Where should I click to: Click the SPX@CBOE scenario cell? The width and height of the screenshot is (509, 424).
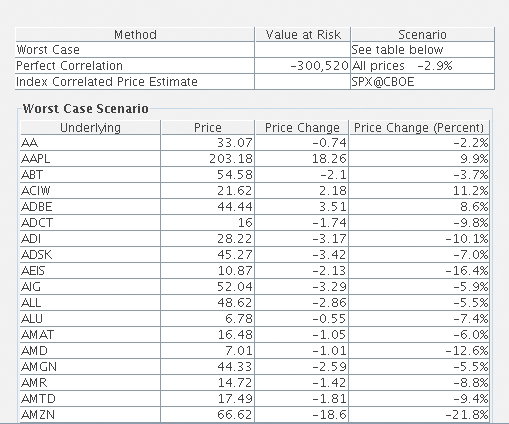click(x=422, y=82)
